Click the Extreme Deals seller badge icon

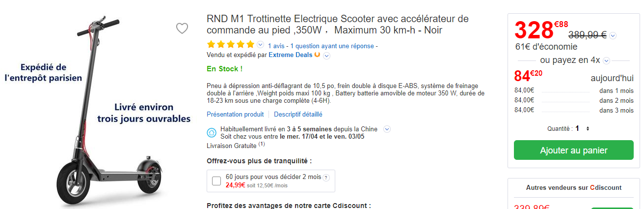(x=317, y=55)
